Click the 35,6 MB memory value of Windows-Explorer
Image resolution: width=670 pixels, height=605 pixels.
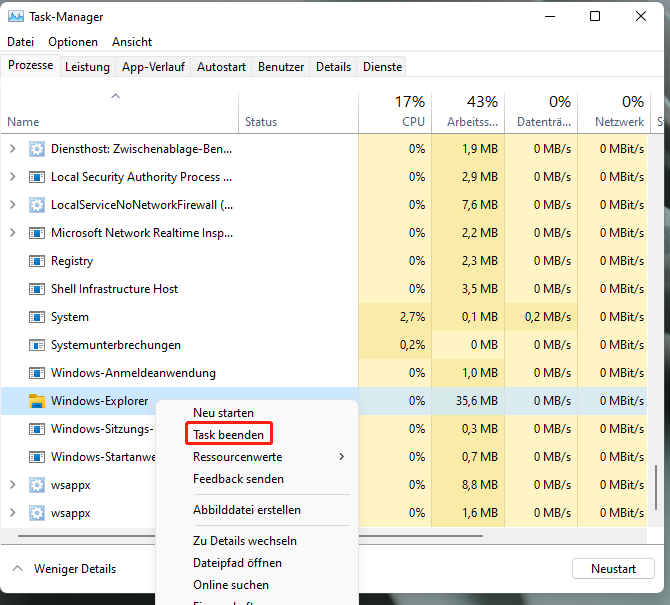coord(477,401)
